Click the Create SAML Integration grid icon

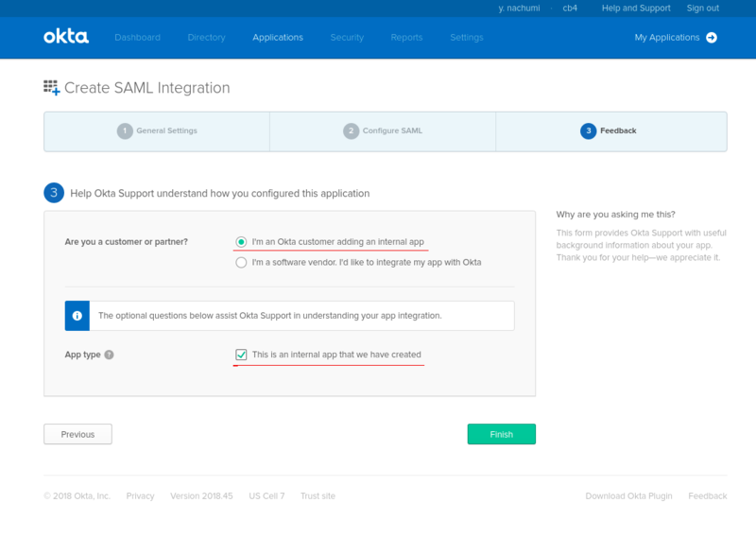pos(52,88)
